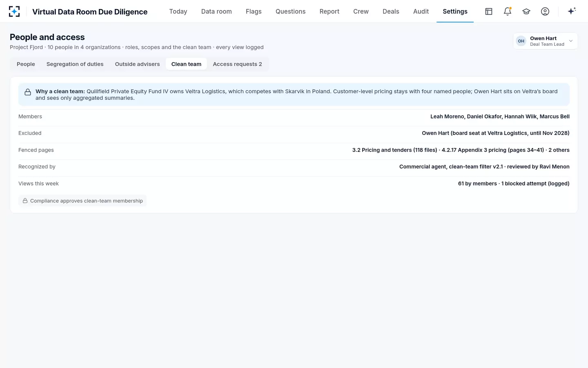
Task: Click the Excluded value Owen Hart board seat
Action: (x=496, y=133)
